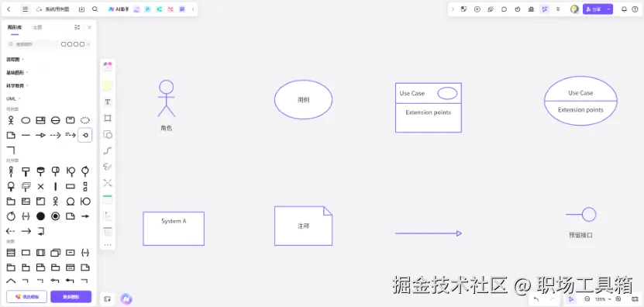Open shape library settings sliders icon
The image size is (644, 307).
[77, 28]
